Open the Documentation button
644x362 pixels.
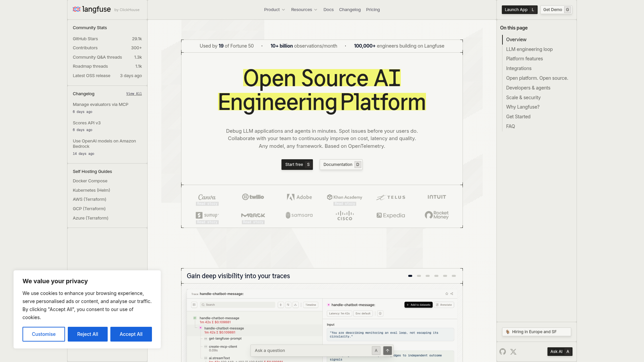coord(341,165)
